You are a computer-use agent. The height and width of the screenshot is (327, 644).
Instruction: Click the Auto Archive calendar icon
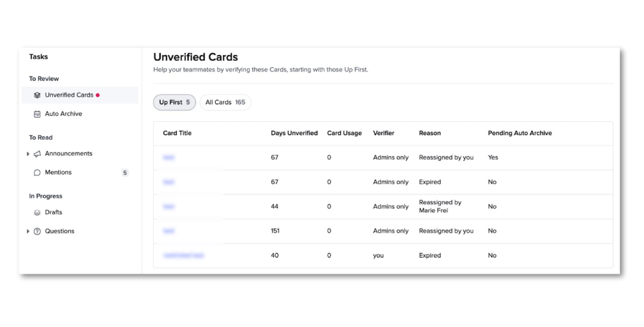tap(37, 114)
